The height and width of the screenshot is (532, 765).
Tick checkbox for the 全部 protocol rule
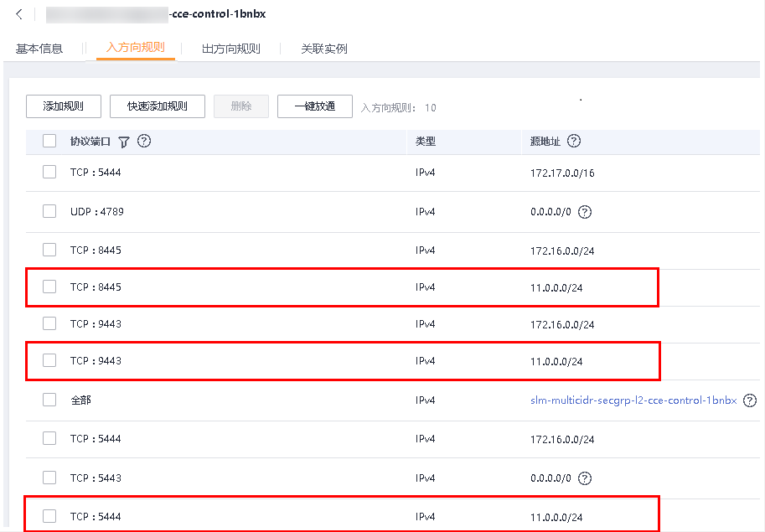49,400
